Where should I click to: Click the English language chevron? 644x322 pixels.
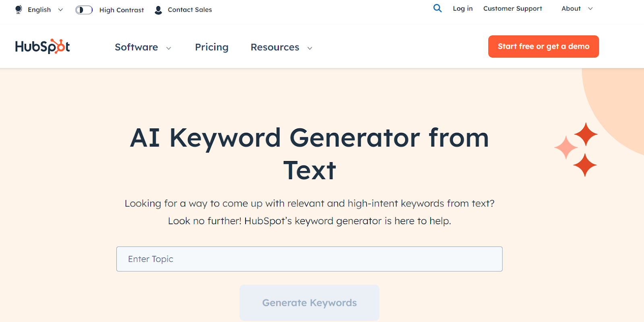pyautogui.click(x=60, y=10)
